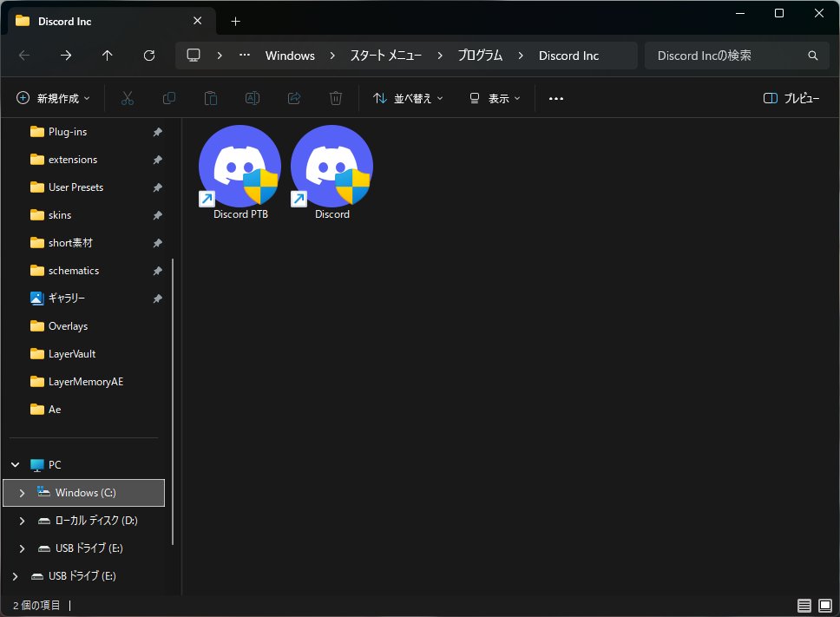Collapse the PC tree node
The height and width of the screenshot is (617, 840).
point(16,464)
